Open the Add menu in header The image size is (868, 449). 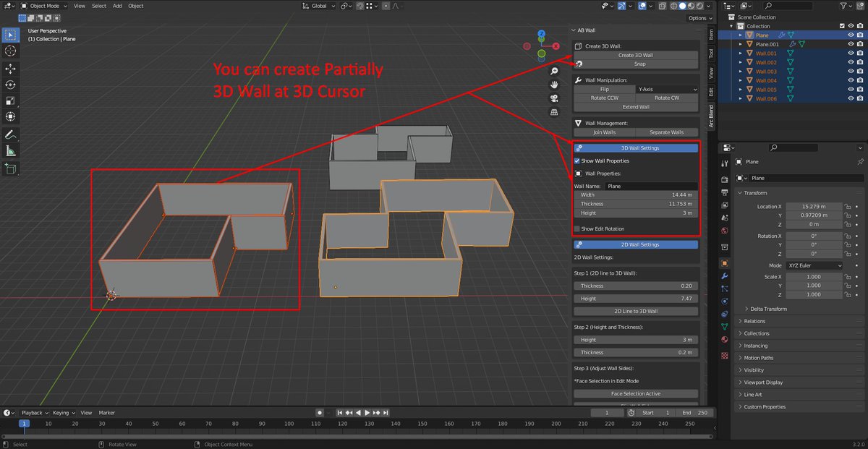coord(117,6)
